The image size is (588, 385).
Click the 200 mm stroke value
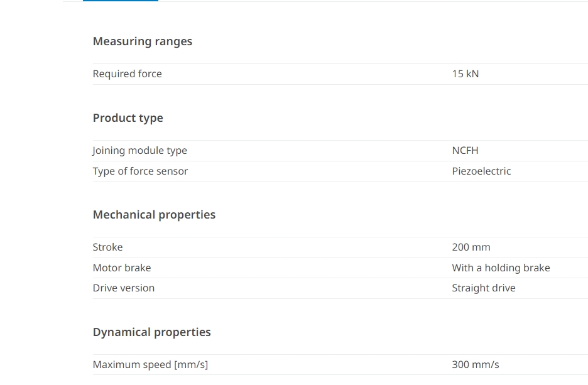pos(471,247)
